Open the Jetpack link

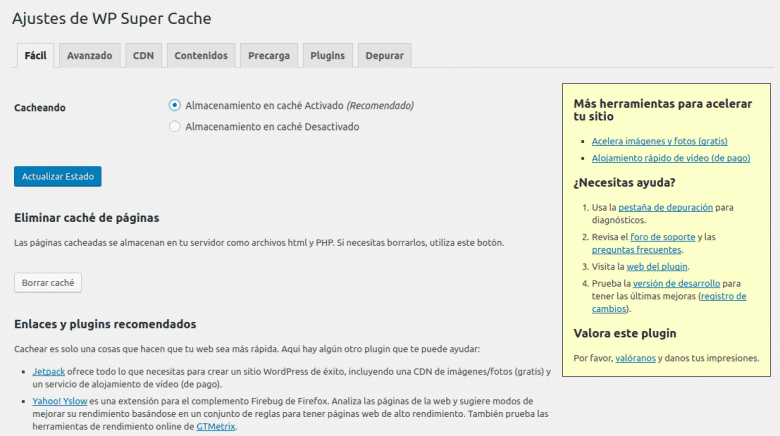[49, 371]
